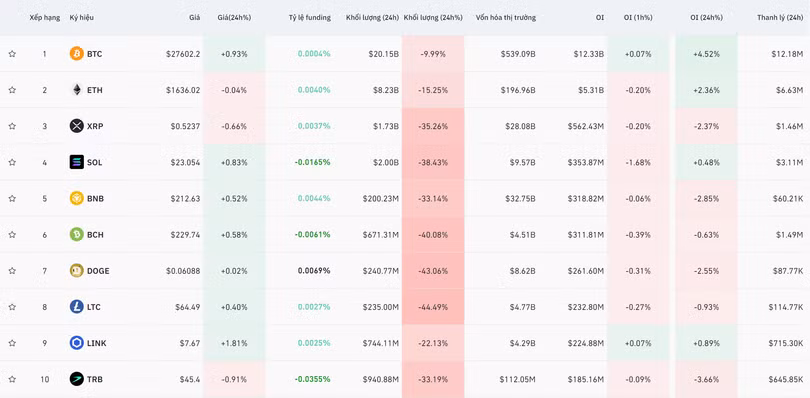The image size is (810, 398).
Task: Click the -3.66% OI 24h cell
Action: click(706, 379)
